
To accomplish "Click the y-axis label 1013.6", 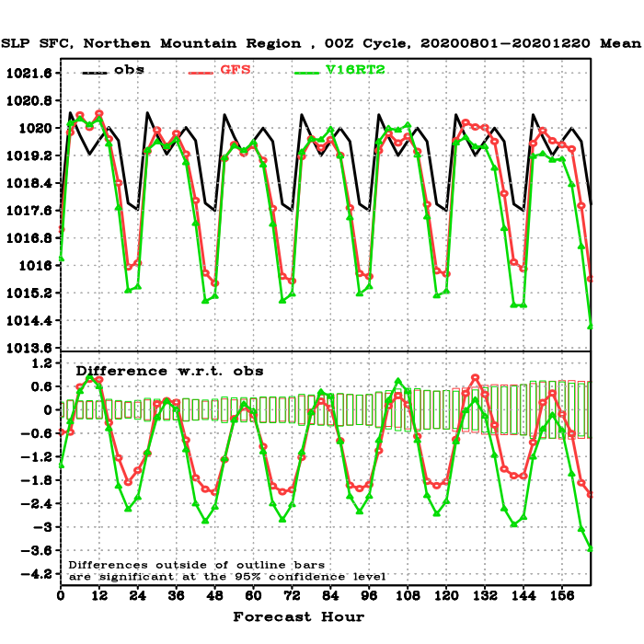I will 29,349.
